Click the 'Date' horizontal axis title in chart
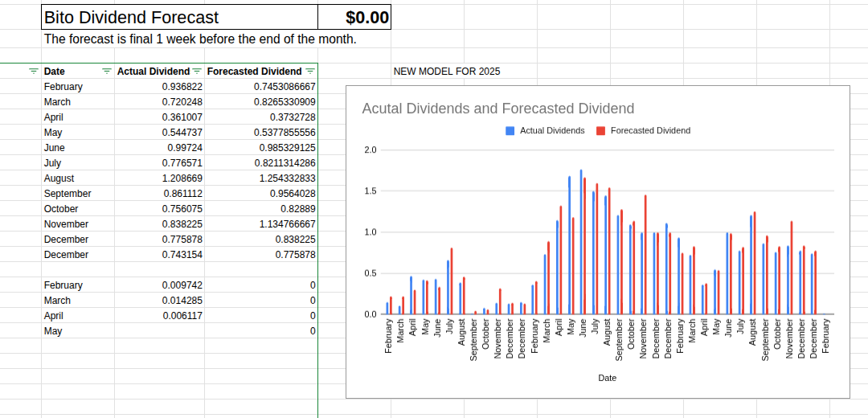Screen dimensions: 868x418 [608, 378]
